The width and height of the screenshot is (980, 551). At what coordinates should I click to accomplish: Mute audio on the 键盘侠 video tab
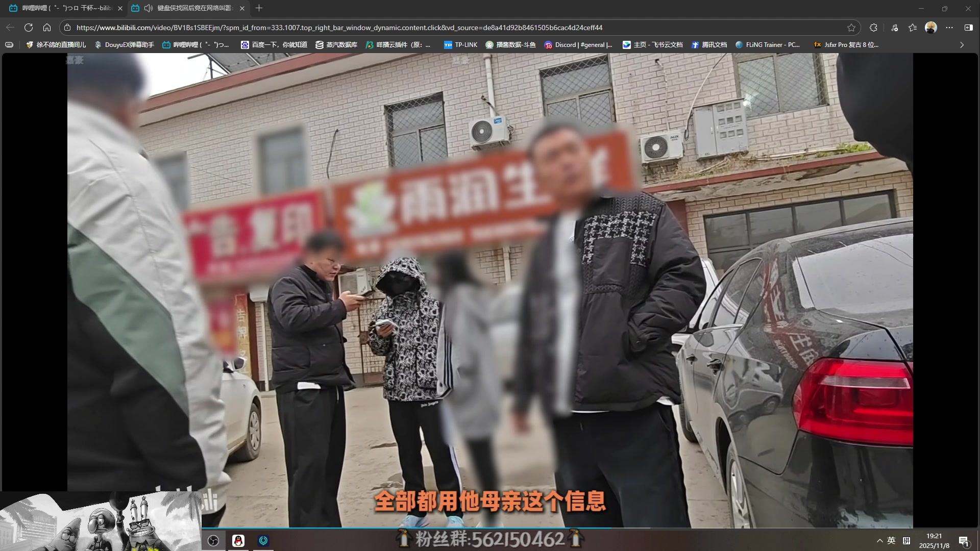tap(148, 8)
